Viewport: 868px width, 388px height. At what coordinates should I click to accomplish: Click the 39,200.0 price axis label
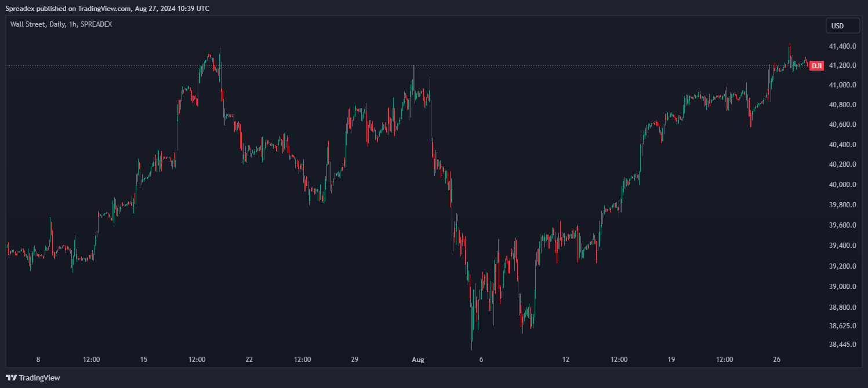[x=843, y=266]
